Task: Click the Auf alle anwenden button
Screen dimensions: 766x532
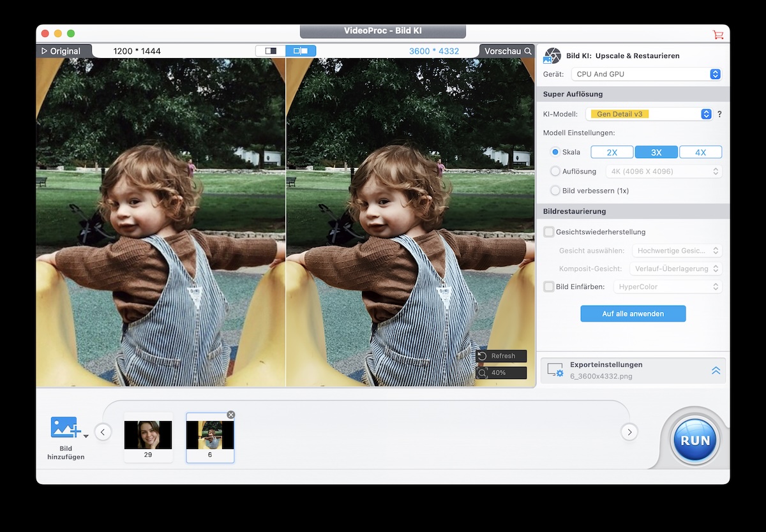Action: [633, 314]
